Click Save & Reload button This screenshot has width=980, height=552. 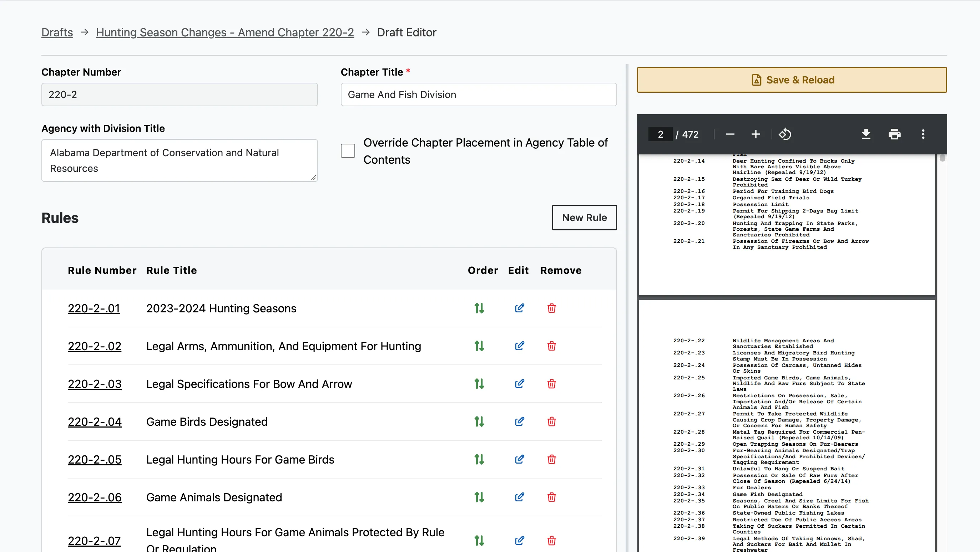point(792,80)
